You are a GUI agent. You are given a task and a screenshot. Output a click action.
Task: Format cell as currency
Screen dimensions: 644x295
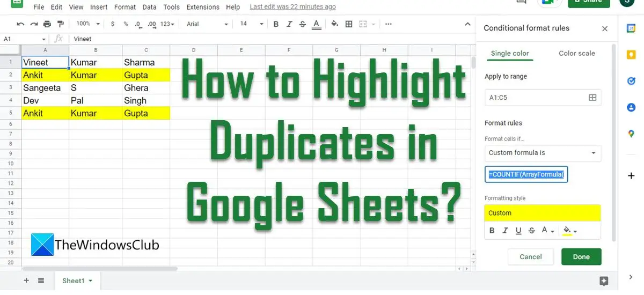click(113, 24)
